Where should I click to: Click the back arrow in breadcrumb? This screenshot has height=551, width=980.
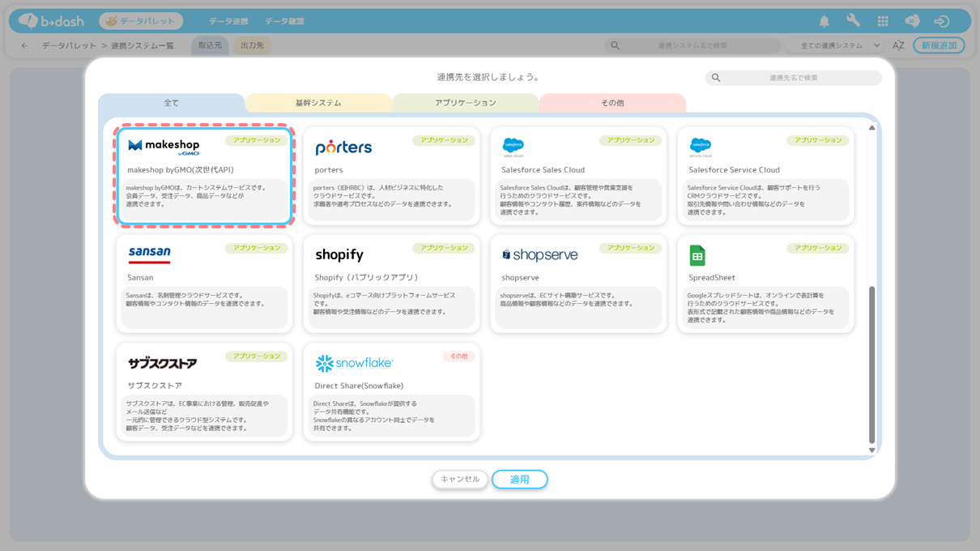click(x=24, y=45)
